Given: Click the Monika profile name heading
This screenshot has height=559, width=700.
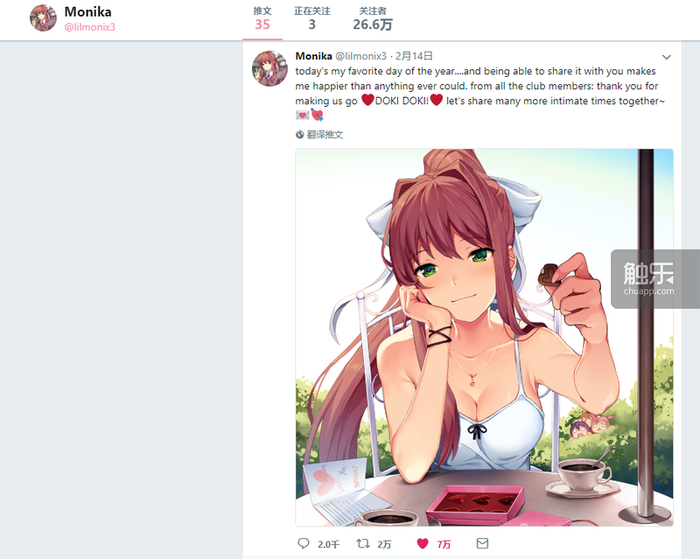Looking at the screenshot, I should [x=88, y=12].
